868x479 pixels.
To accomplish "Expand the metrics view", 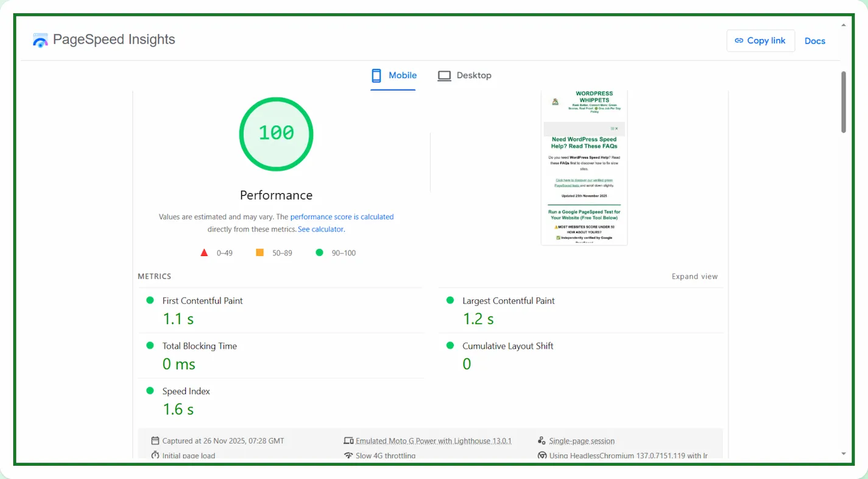I will 694,277.
